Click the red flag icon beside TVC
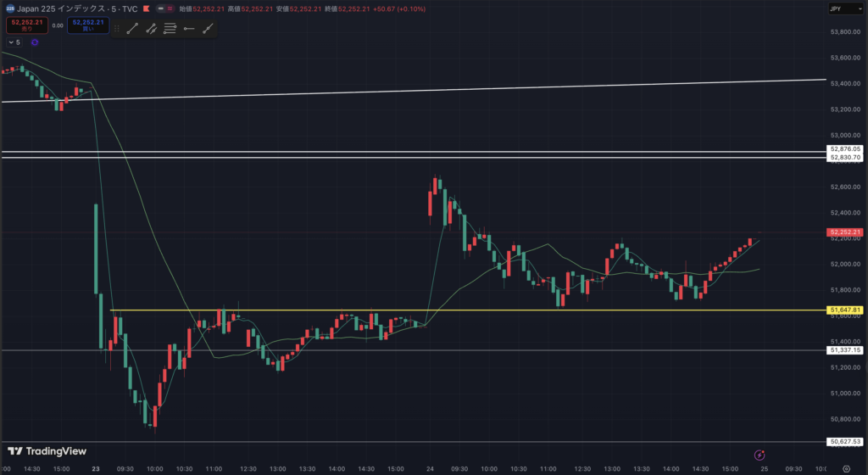The width and height of the screenshot is (868, 475). (x=147, y=9)
